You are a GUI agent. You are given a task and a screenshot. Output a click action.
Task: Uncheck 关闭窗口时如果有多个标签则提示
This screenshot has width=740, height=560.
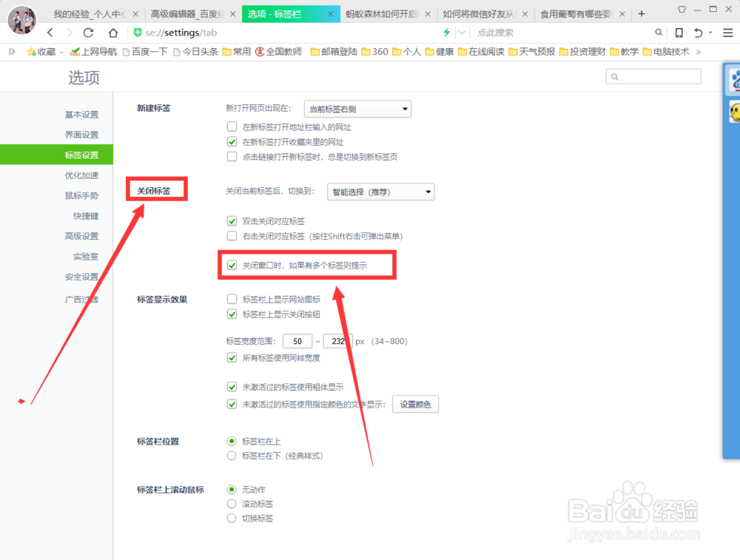coord(232,265)
